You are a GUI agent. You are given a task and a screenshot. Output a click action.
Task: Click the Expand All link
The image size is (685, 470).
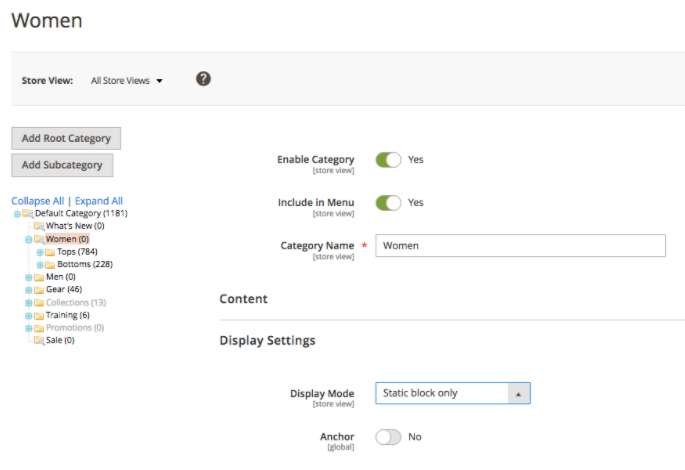(99, 201)
